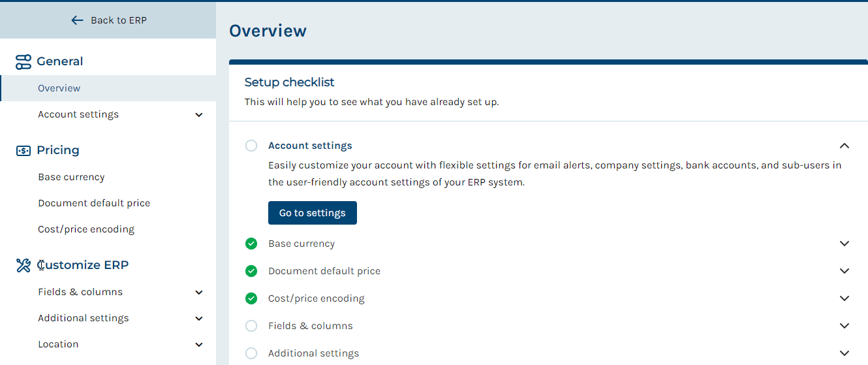Click the Go to settings button
The height and width of the screenshot is (365, 868).
(313, 213)
